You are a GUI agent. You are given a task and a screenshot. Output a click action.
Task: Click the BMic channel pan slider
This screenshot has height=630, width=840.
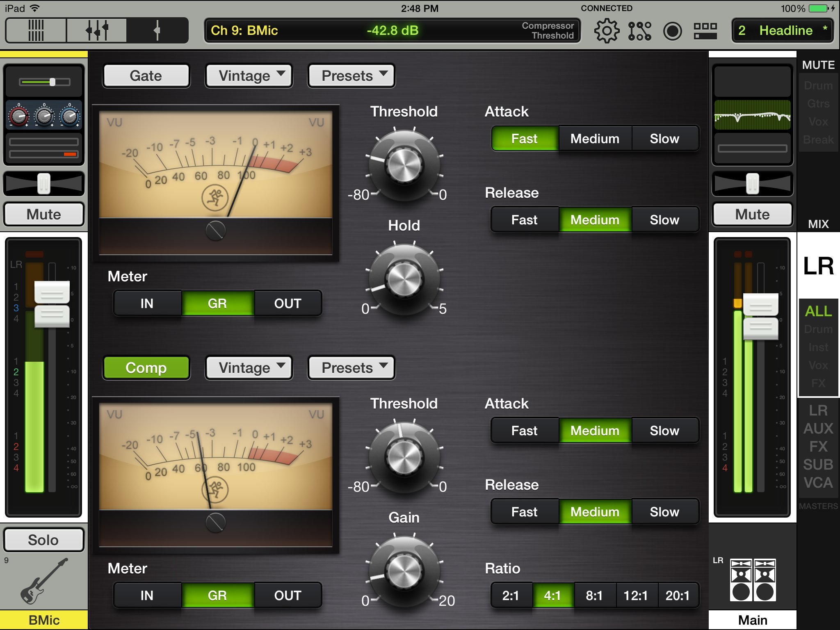(44, 183)
